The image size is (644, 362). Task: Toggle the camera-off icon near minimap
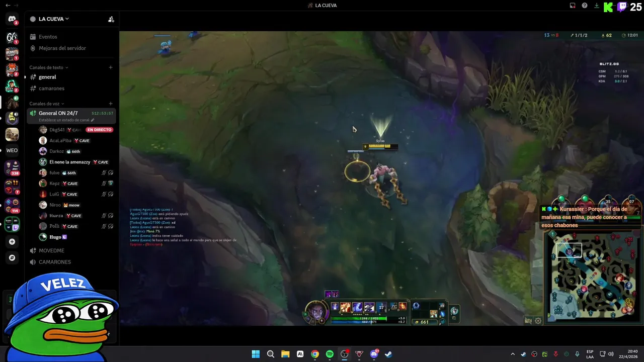(528, 321)
